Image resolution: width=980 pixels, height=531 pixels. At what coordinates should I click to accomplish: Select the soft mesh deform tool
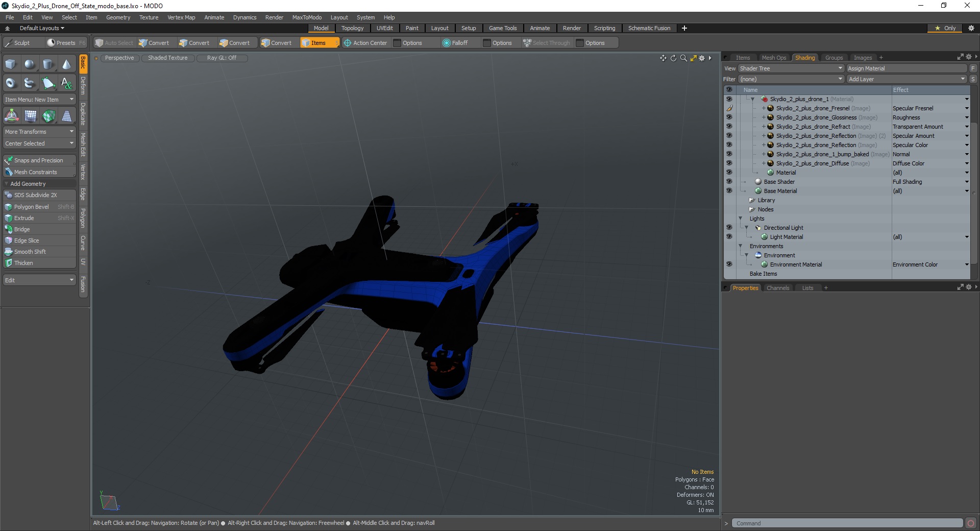pyautogui.click(x=30, y=116)
